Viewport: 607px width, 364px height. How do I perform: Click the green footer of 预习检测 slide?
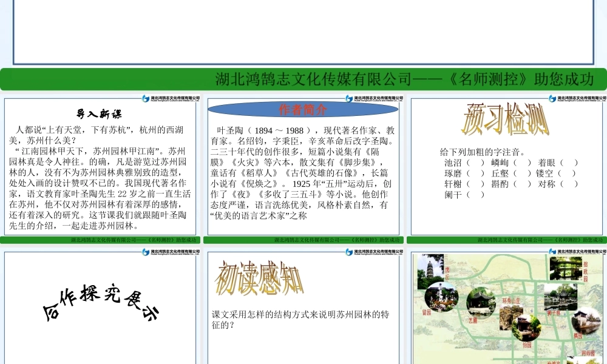coord(507,240)
